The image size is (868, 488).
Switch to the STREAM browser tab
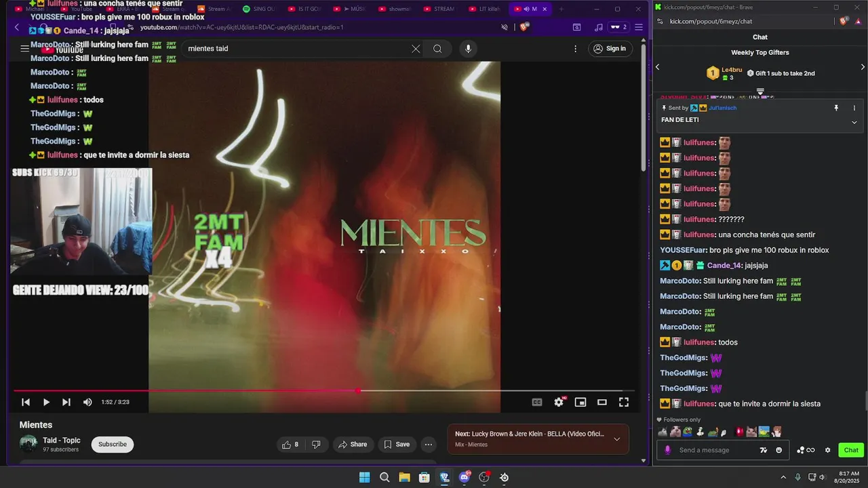point(439,9)
